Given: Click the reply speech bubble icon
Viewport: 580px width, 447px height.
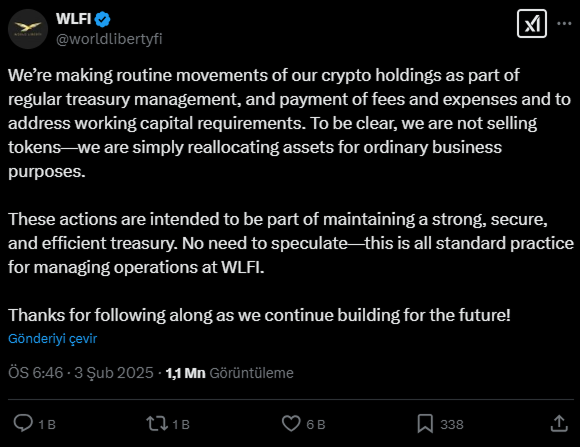Looking at the screenshot, I should click(x=23, y=423).
